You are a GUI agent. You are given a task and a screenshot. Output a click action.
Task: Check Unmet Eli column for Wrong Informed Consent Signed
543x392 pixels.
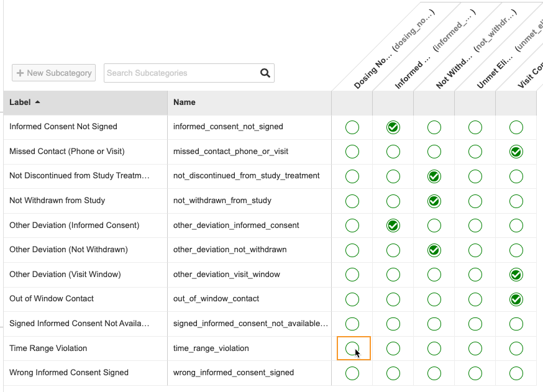click(x=475, y=373)
